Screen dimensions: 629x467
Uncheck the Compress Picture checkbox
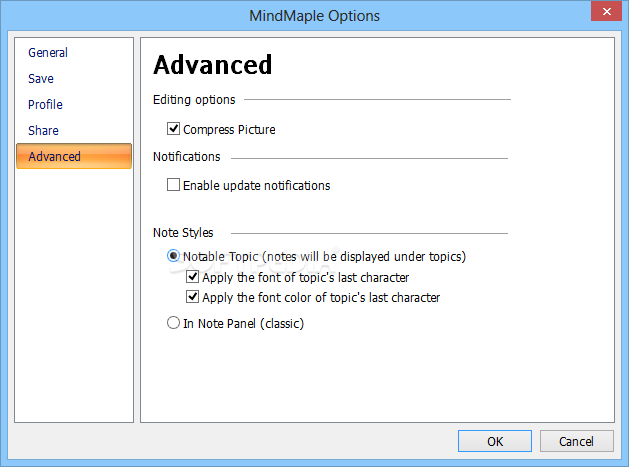174,129
